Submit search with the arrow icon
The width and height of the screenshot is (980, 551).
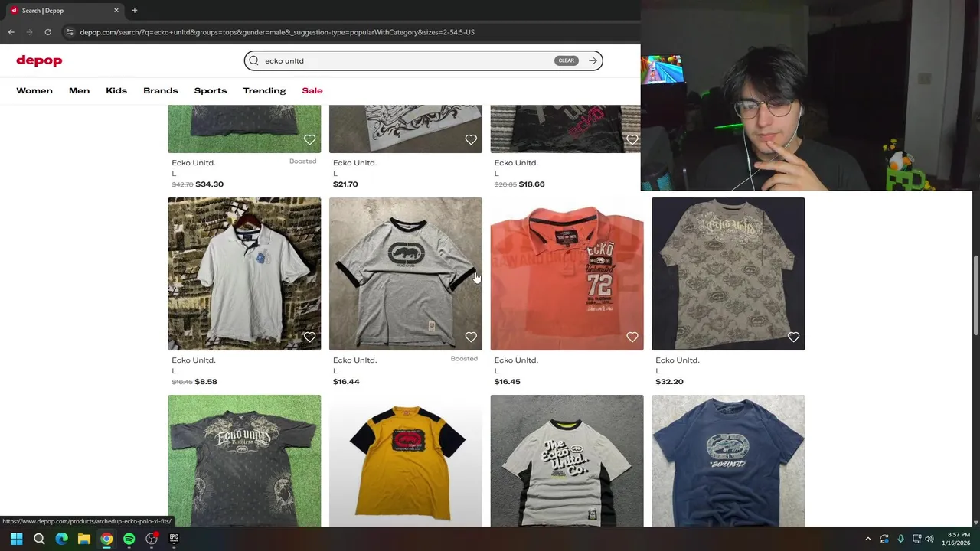point(593,60)
